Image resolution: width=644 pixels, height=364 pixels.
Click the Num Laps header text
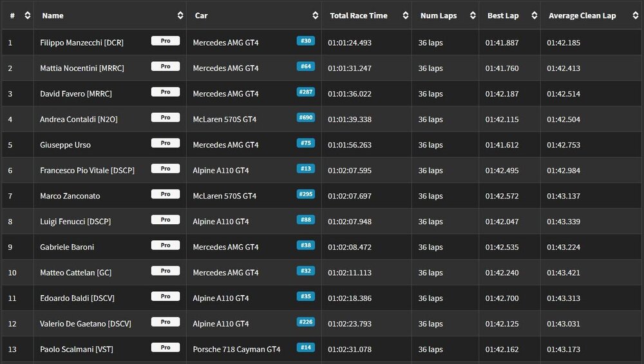tap(438, 15)
